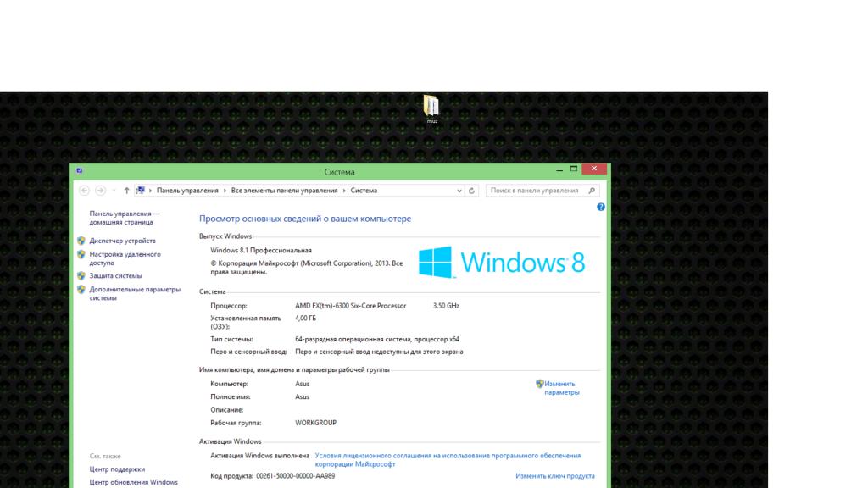Click Изменить ключ продукта link

[554, 476]
